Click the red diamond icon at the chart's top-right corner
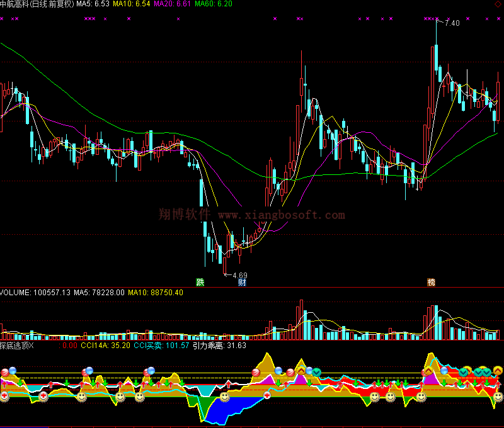Viewport: 504px width, 428px height. [x=498, y=4]
